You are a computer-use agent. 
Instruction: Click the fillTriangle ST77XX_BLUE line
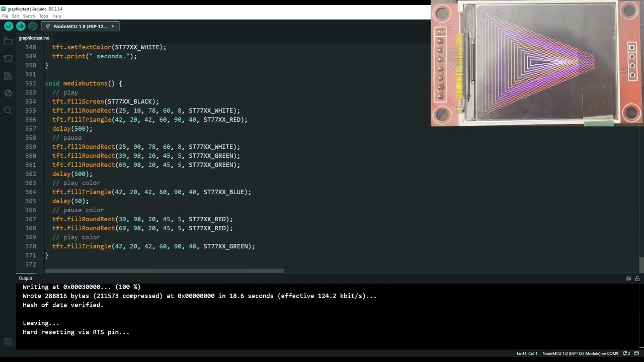[x=151, y=192]
